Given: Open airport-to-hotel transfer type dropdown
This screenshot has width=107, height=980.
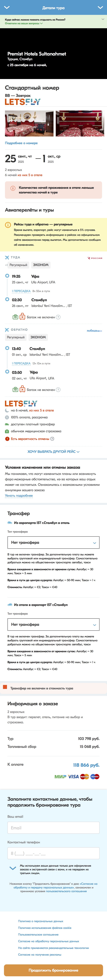Looking at the screenshot, I should 53,543.
